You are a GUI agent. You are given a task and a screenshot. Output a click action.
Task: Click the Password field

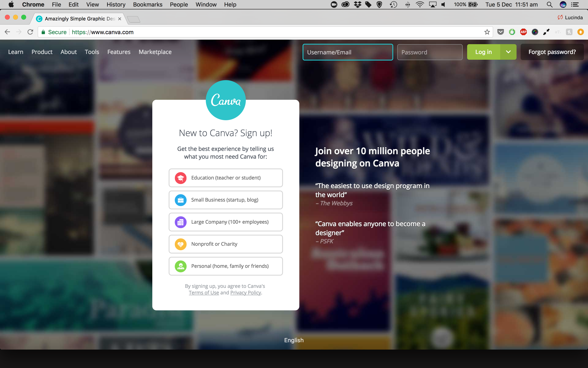pyautogui.click(x=430, y=52)
